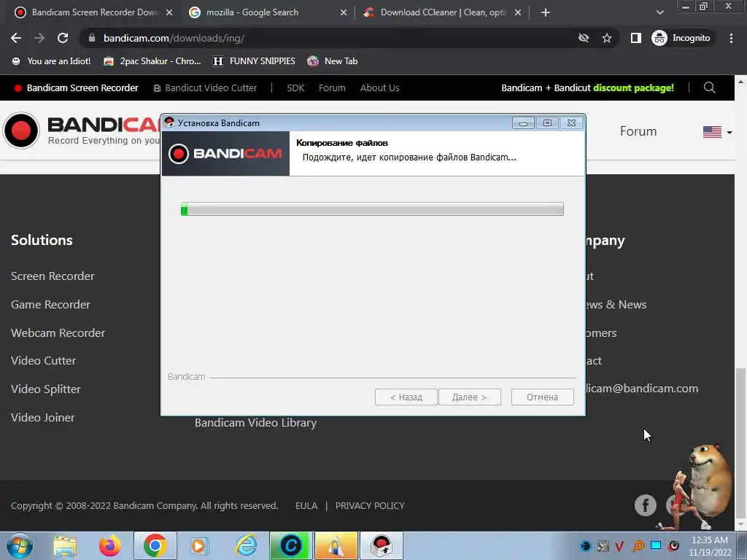Screen dimensions: 747x560
Task: Open language flag dropdown
Action: (718, 132)
